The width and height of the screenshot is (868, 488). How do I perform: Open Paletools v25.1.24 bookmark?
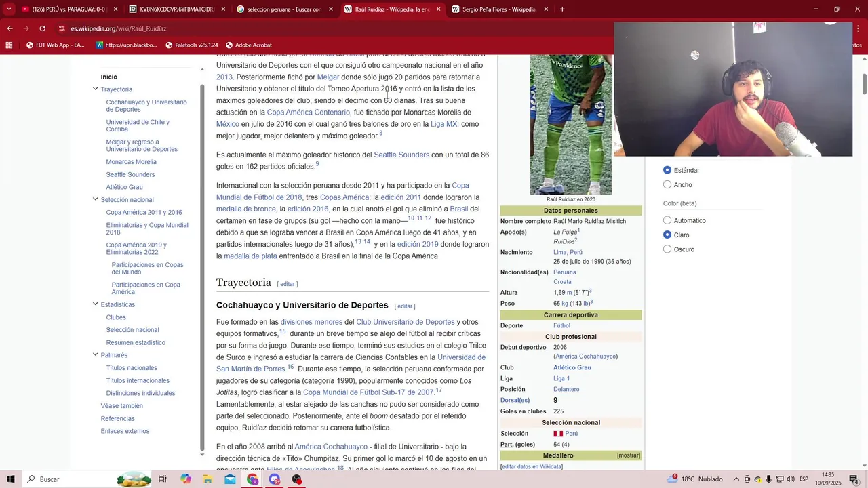coord(192,45)
